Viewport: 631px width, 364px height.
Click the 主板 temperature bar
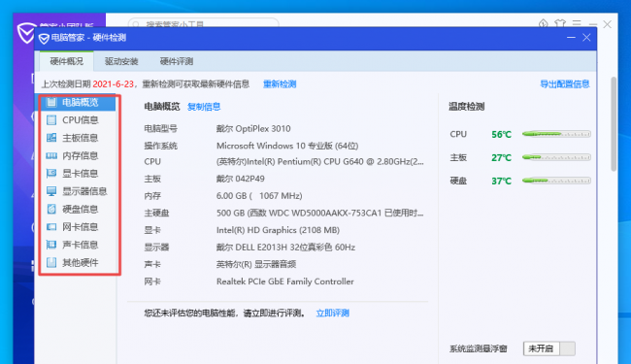click(556, 157)
